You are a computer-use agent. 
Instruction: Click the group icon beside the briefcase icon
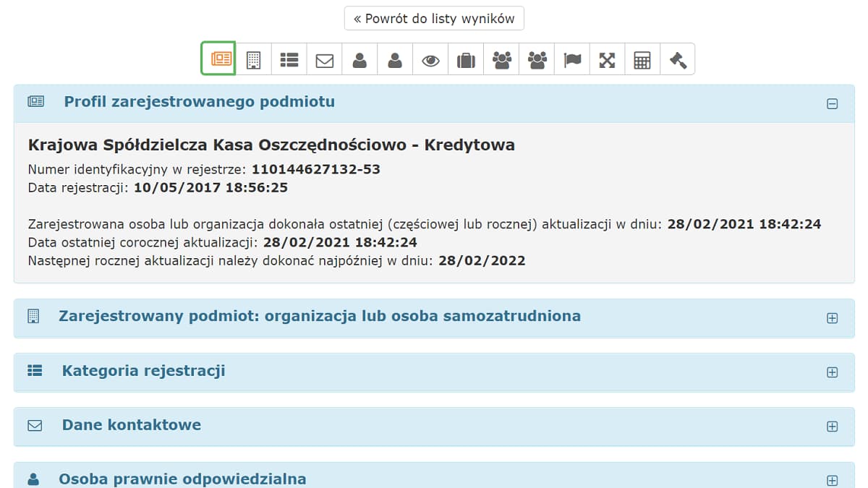coord(501,59)
